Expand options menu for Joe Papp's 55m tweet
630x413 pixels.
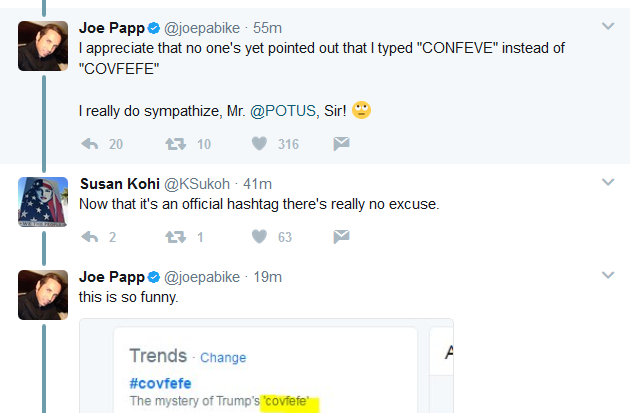[608, 27]
